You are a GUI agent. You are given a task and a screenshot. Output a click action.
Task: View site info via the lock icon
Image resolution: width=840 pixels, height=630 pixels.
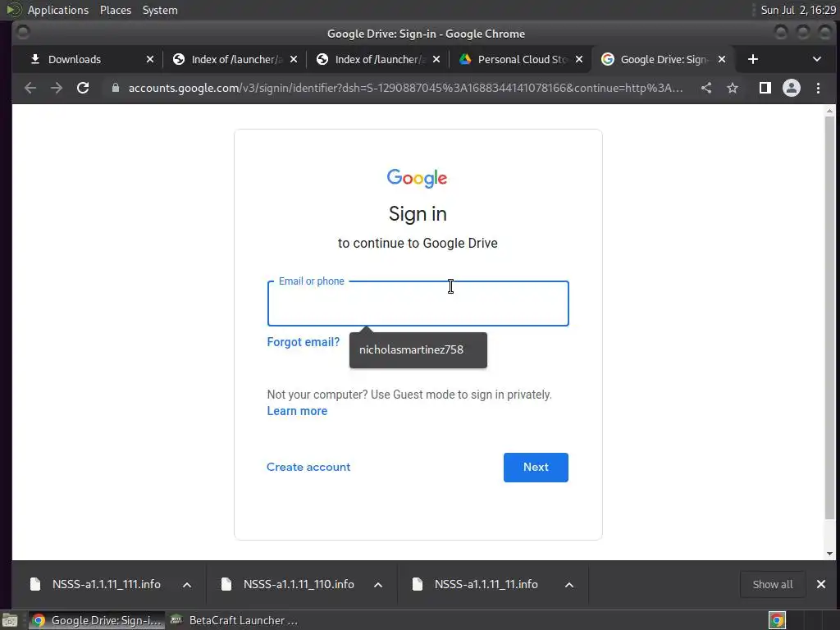pos(115,88)
